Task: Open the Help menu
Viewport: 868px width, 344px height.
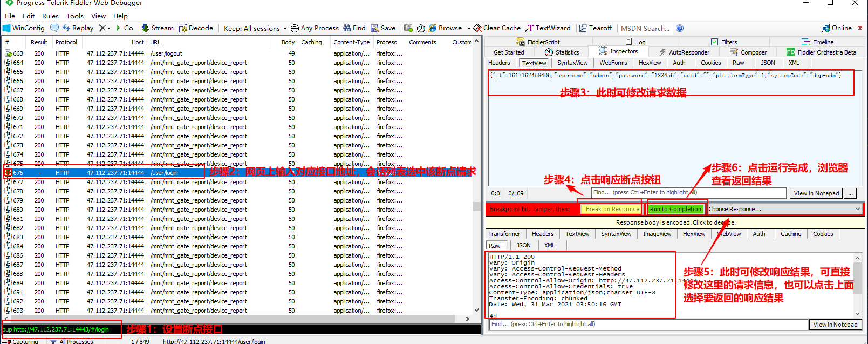Action: pos(120,16)
